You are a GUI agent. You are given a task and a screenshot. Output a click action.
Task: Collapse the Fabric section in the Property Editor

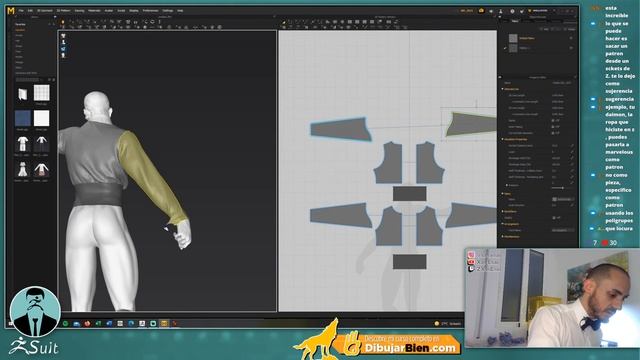[x=502, y=194]
